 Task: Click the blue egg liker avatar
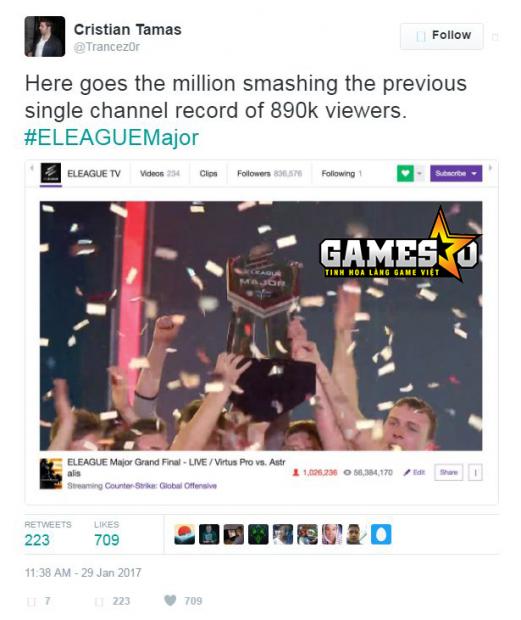point(381,534)
